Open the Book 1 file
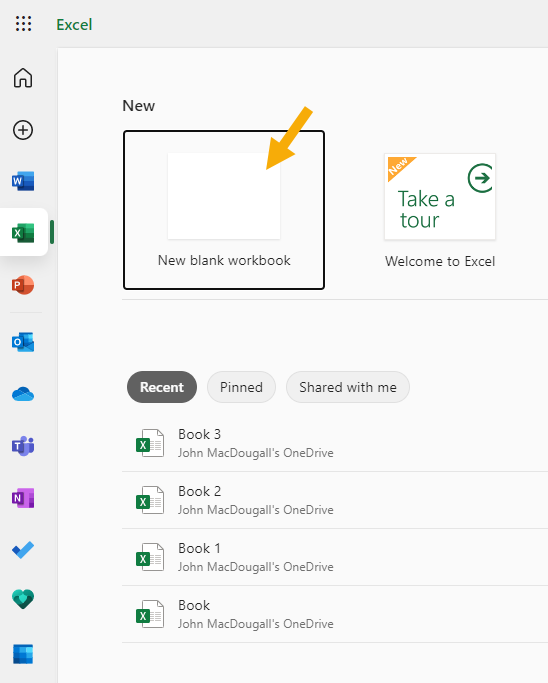Screen dimensions: 548x683 point(335,557)
